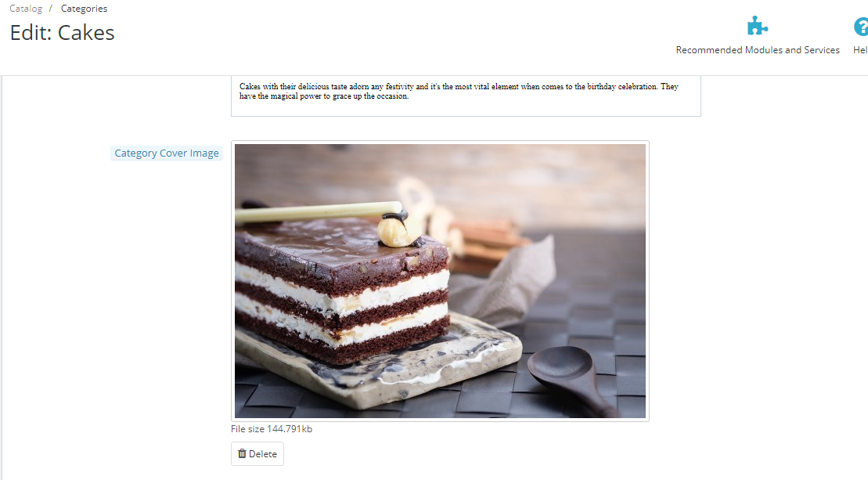Screen dimensions: 868x480
Task: Click the File size 144.791kb text
Action: coord(272,428)
